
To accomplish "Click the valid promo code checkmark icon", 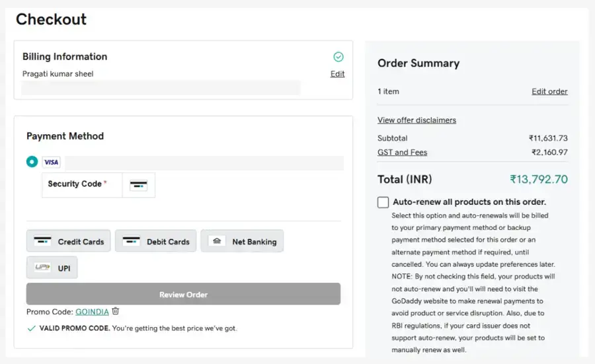I will tap(32, 328).
